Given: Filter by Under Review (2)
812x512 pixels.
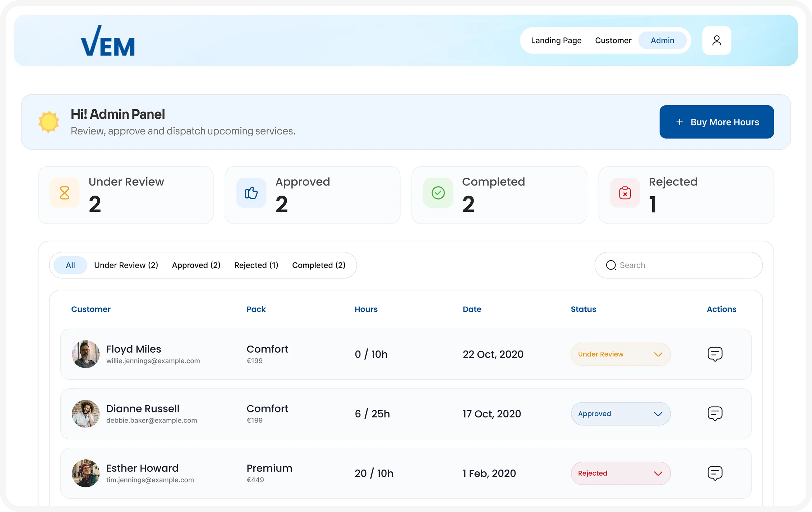Looking at the screenshot, I should pos(126,265).
